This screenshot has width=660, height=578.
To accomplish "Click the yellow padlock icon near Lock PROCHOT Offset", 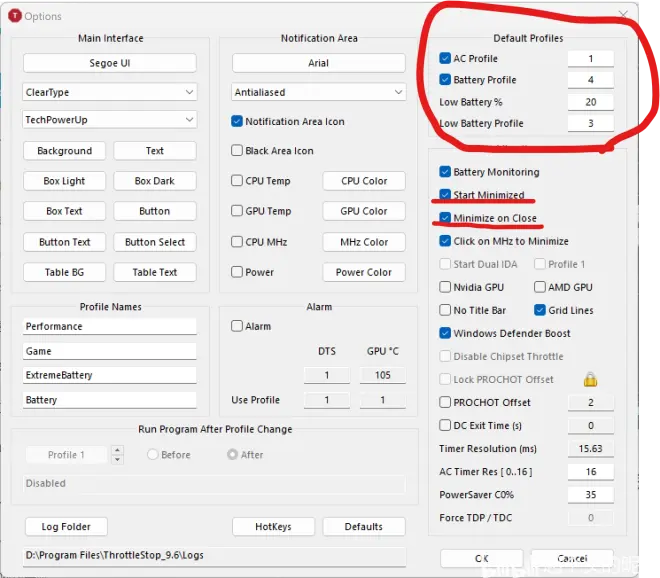I will [x=590, y=379].
